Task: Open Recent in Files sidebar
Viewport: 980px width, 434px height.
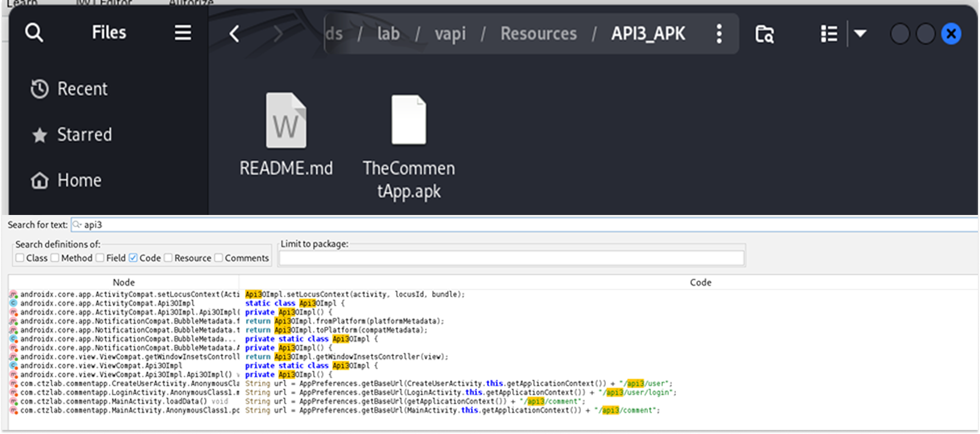Action: click(69, 89)
